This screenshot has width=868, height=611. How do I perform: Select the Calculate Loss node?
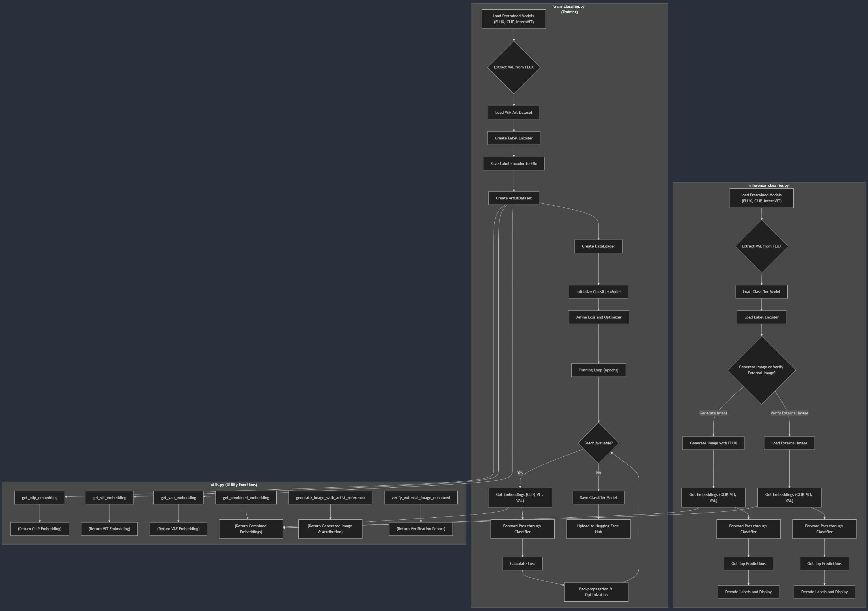[x=522, y=563]
